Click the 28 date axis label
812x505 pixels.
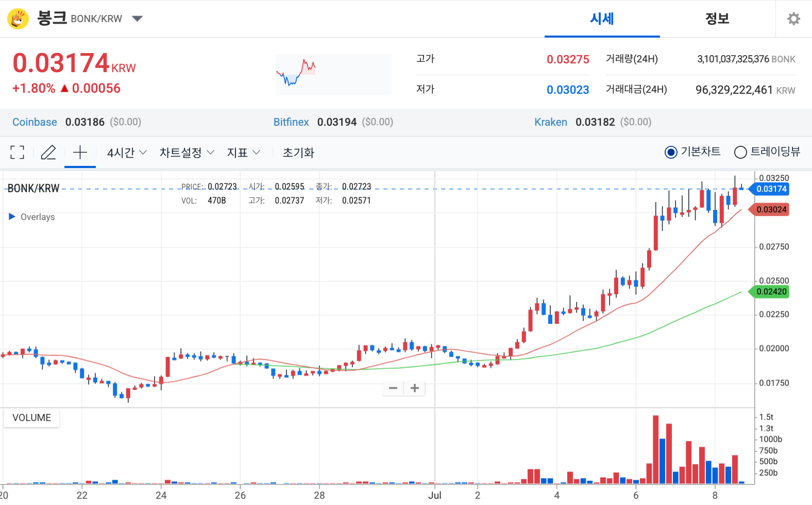[x=319, y=495]
